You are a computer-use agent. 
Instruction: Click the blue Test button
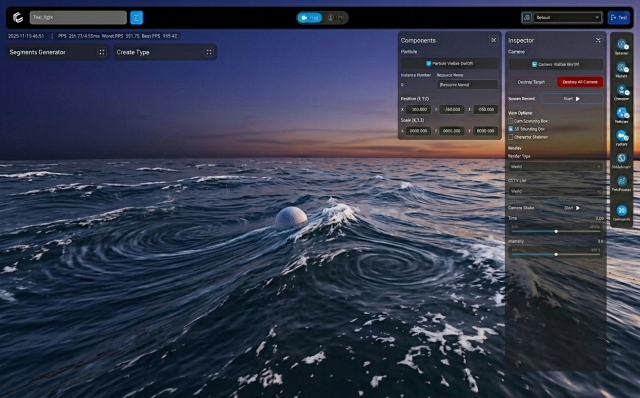(618, 18)
